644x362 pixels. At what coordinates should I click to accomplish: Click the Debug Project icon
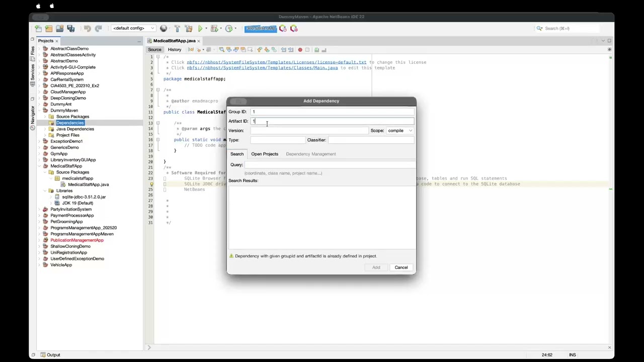[214, 29]
